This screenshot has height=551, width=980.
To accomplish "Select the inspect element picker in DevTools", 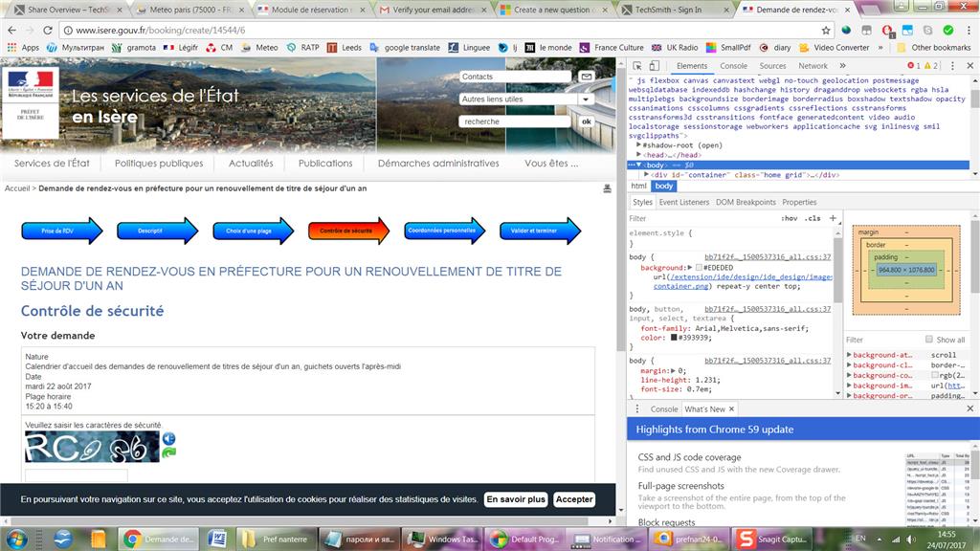I will (x=636, y=66).
